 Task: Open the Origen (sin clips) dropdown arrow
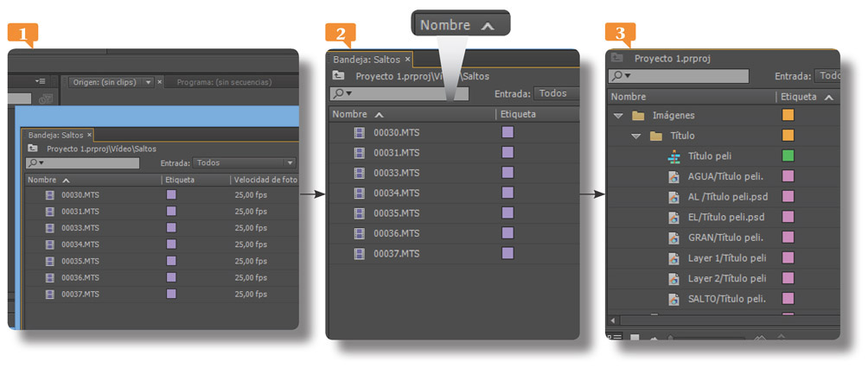(x=148, y=82)
